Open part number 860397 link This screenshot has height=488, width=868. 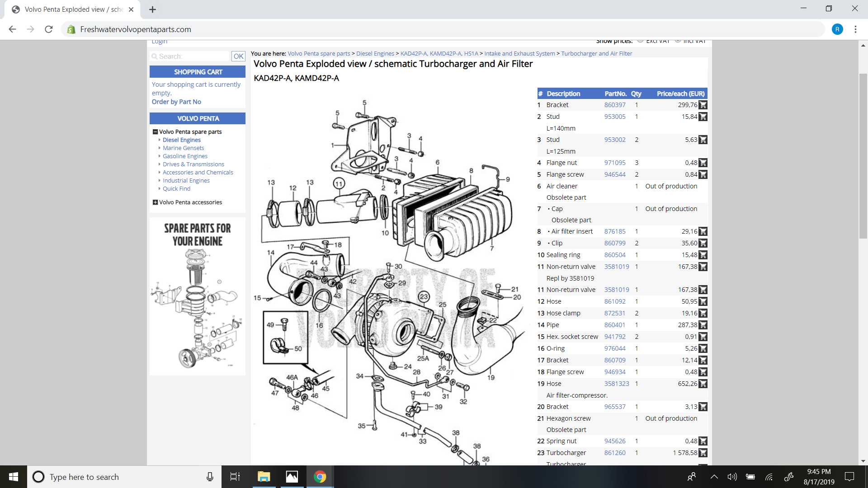pos(615,105)
